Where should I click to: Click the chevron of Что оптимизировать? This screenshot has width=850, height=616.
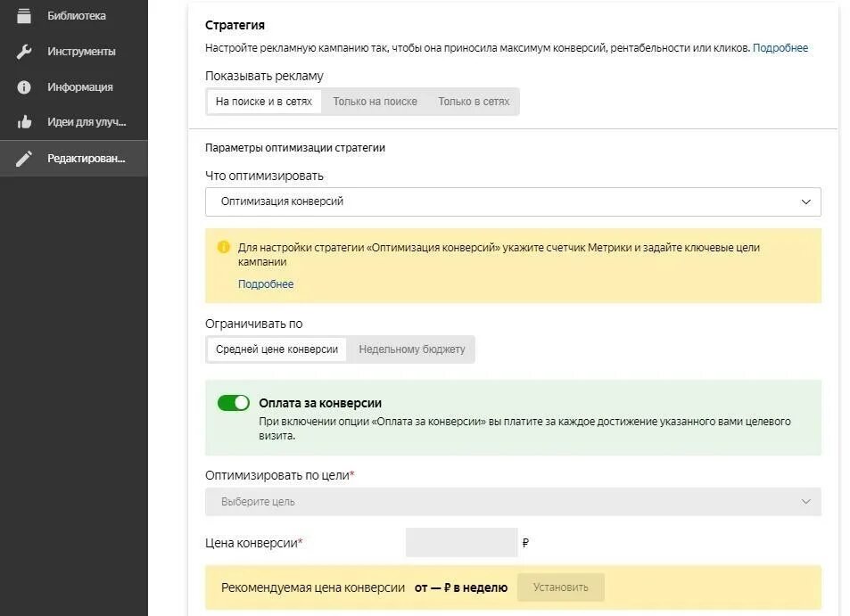click(806, 201)
